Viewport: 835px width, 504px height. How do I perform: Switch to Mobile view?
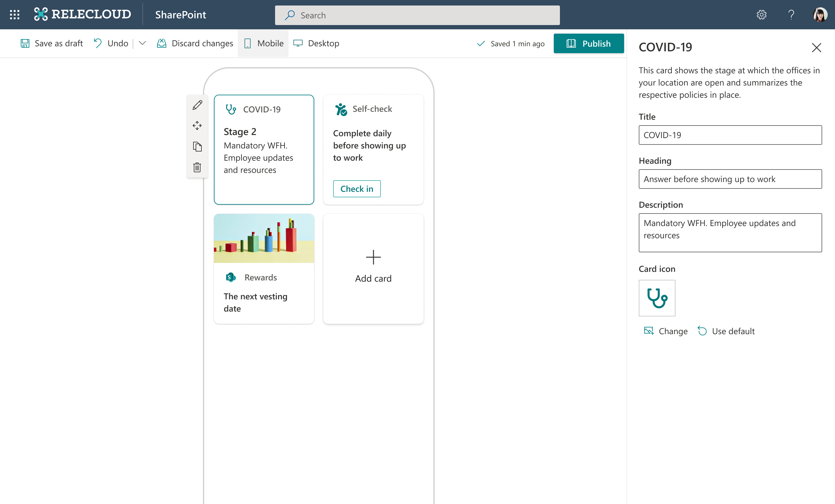(x=264, y=43)
